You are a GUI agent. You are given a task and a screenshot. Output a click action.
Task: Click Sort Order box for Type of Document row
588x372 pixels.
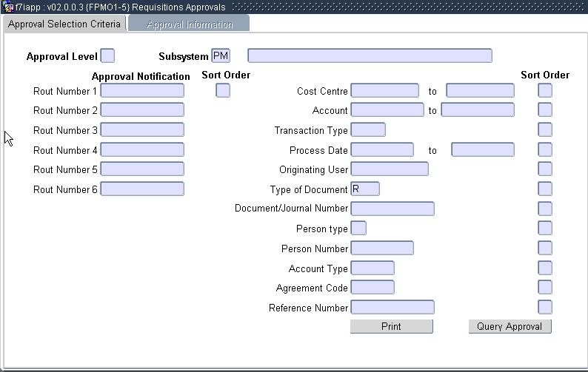(x=545, y=189)
